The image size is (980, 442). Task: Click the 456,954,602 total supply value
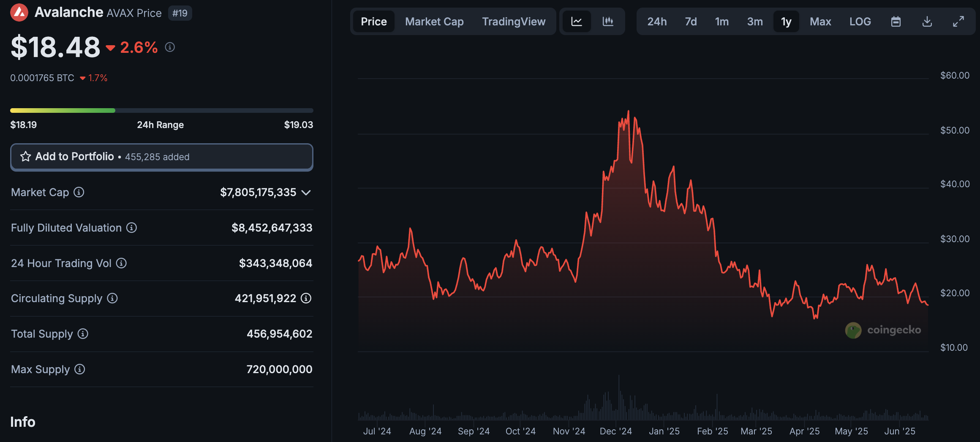280,334
